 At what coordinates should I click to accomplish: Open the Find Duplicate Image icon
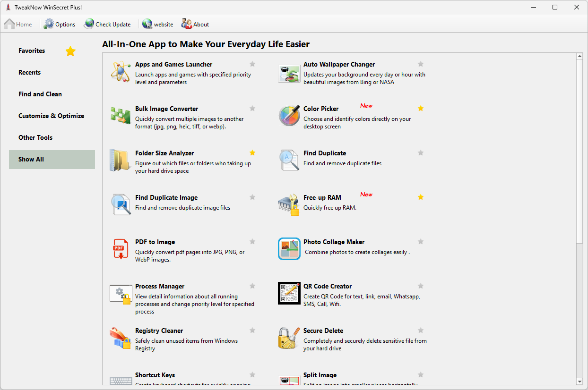coord(121,204)
